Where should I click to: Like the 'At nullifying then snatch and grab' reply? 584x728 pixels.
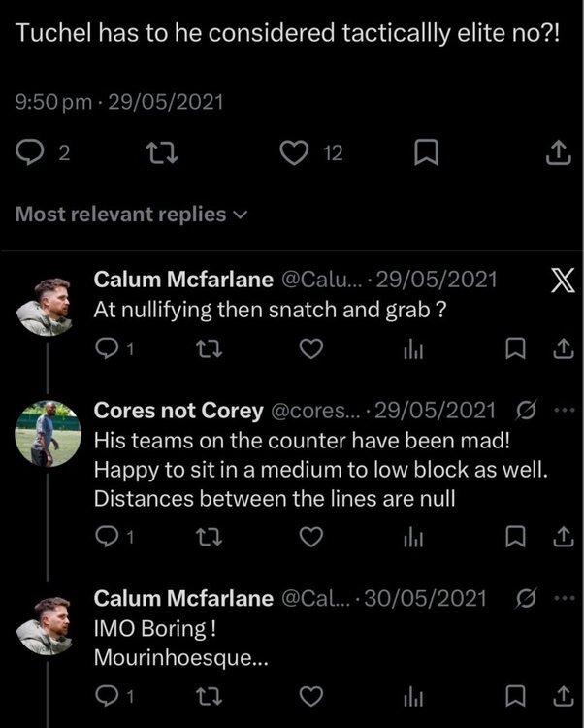pos(310,348)
